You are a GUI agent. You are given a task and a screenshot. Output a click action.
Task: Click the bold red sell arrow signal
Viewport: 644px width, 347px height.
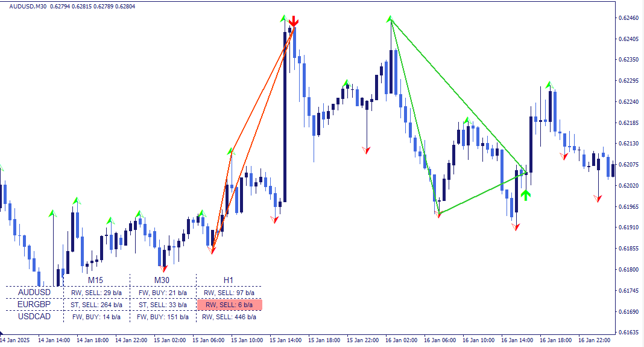click(x=293, y=21)
